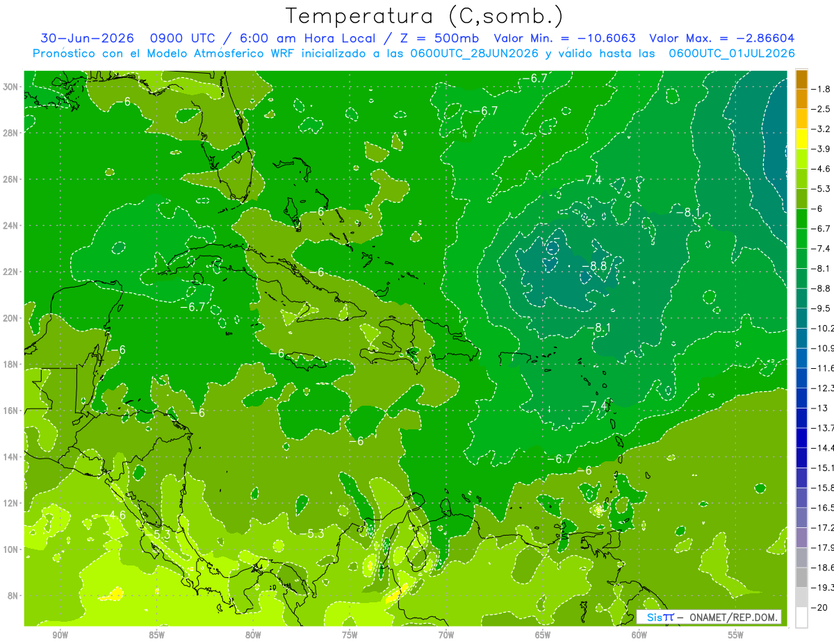Select valid-until time "0600UTC_01JUL2026"
Image resolution: width=834 pixels, height=644 pixels.
pos(732,53)
